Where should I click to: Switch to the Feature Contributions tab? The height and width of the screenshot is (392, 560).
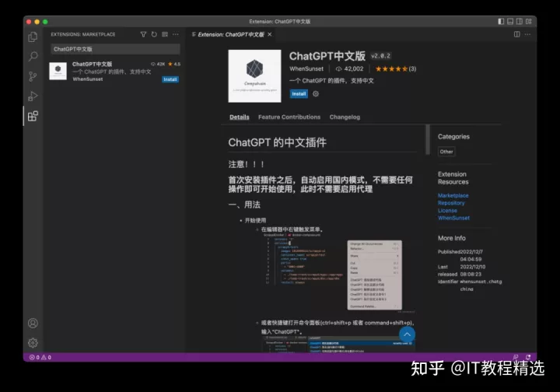click(x=289, y=117)
